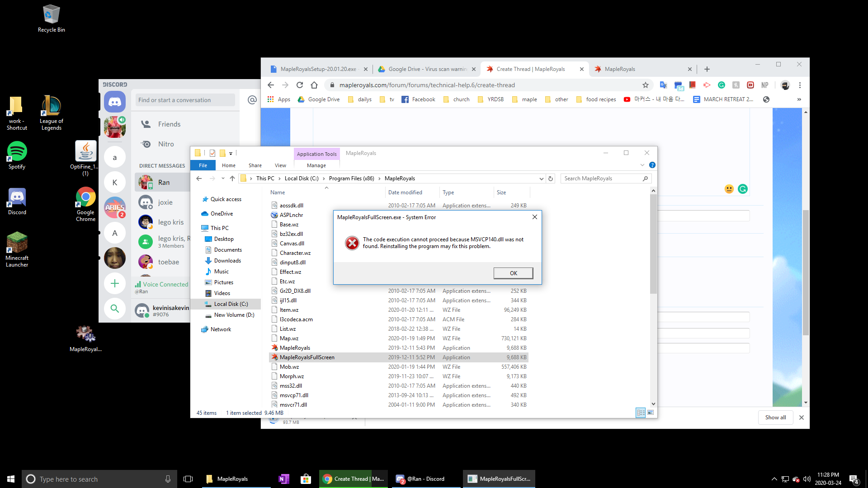The width and height of the screenshot is (868, 488).
Task: Open Google Chrome desktop shortcut
Action: [x=85, y=204]
